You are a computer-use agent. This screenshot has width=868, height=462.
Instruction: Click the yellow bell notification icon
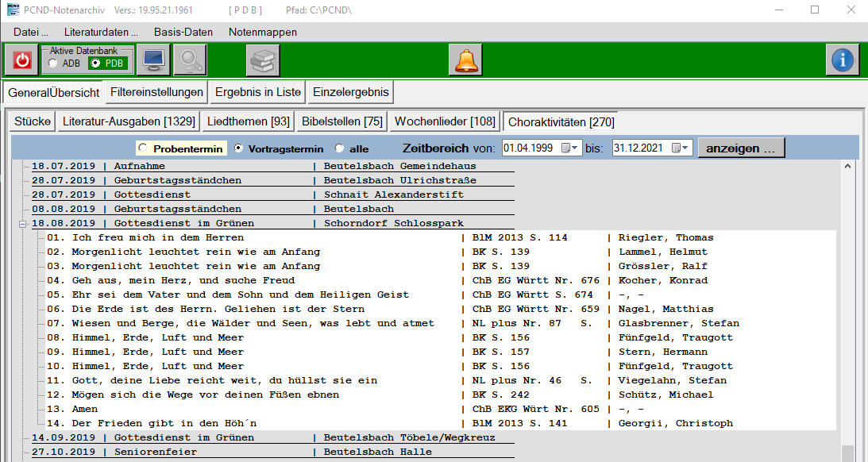(x=465, y=60)
